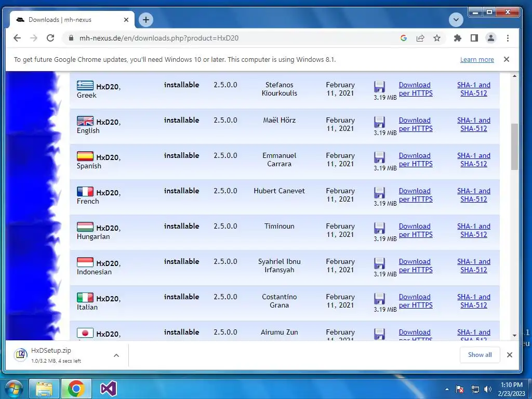Click the forward navigation arrow
Screen dimensions: 532x399
(x=34, y=38)
